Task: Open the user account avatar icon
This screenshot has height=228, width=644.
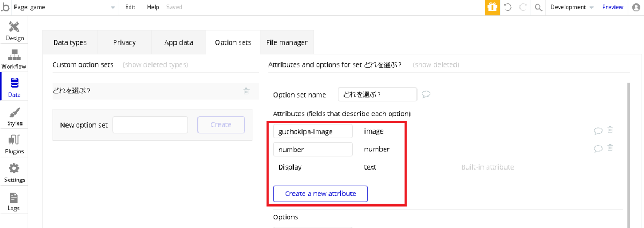Action: point(636,7)
